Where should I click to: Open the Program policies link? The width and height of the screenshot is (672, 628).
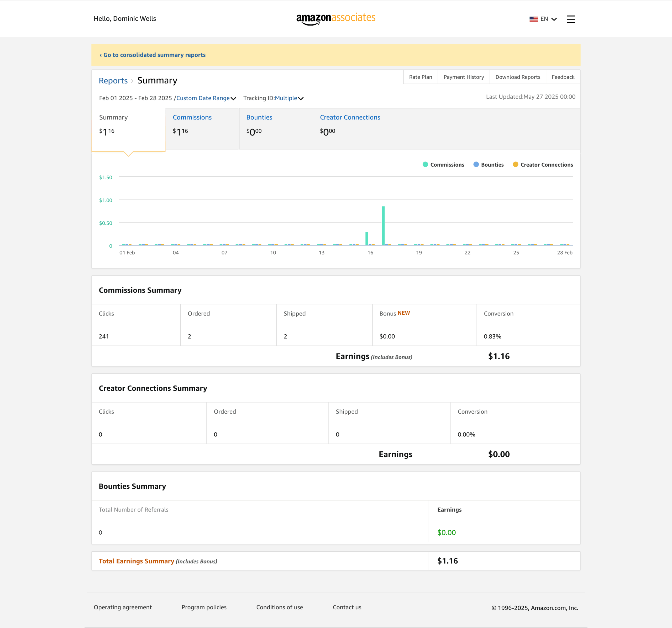(x=204, y=607)
